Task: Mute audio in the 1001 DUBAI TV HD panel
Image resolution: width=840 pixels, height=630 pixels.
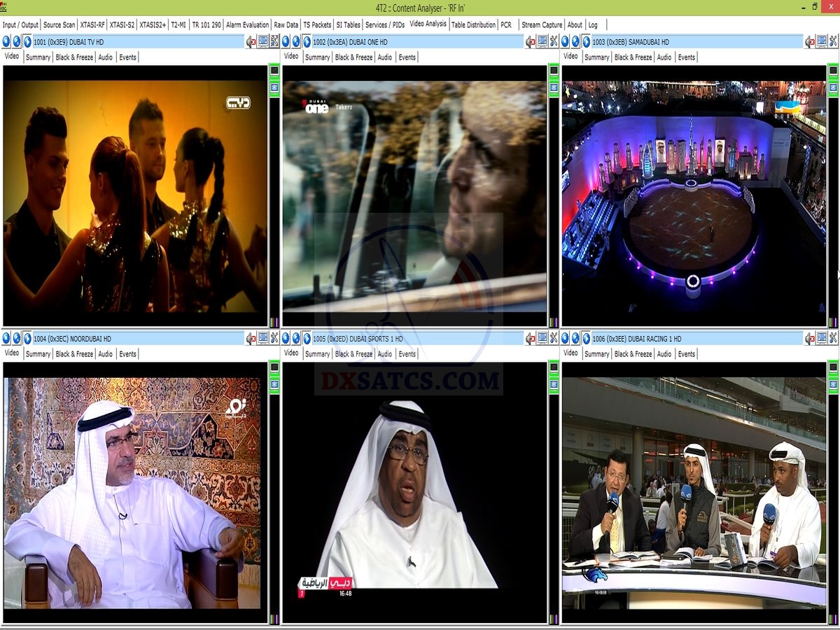Action: (251, 42)
